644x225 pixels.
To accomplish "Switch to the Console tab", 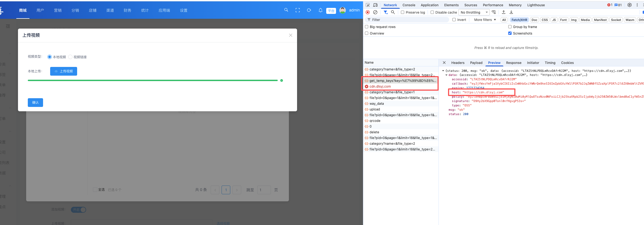I will click(409, 5).
